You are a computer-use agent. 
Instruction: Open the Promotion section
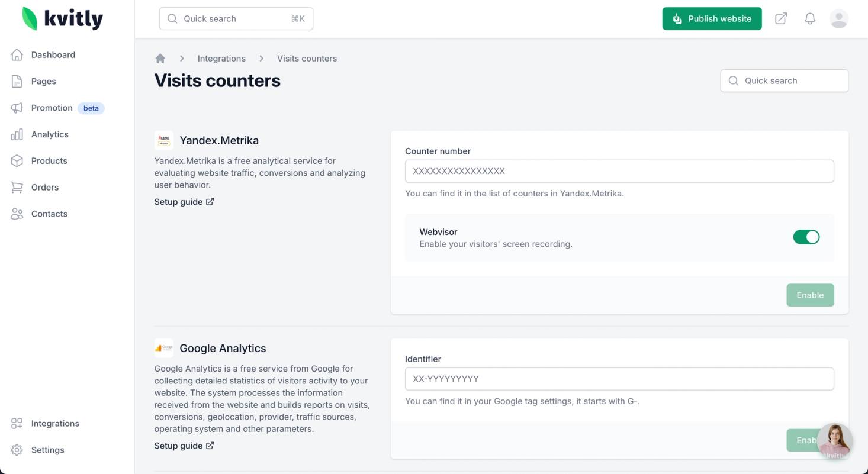[x=52, y=108]
